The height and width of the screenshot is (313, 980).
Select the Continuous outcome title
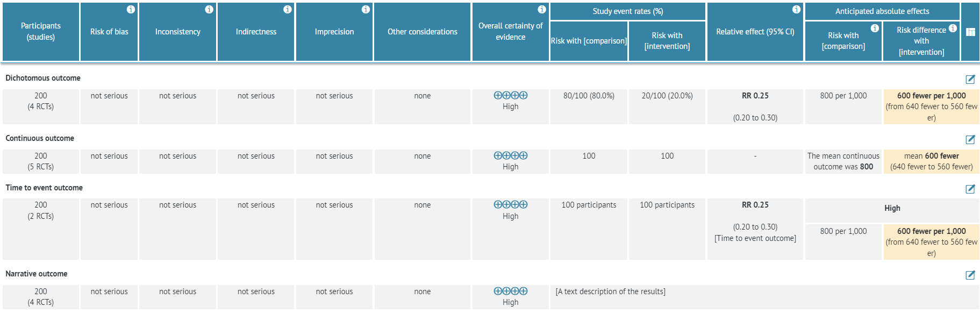[x=40, y=138]
